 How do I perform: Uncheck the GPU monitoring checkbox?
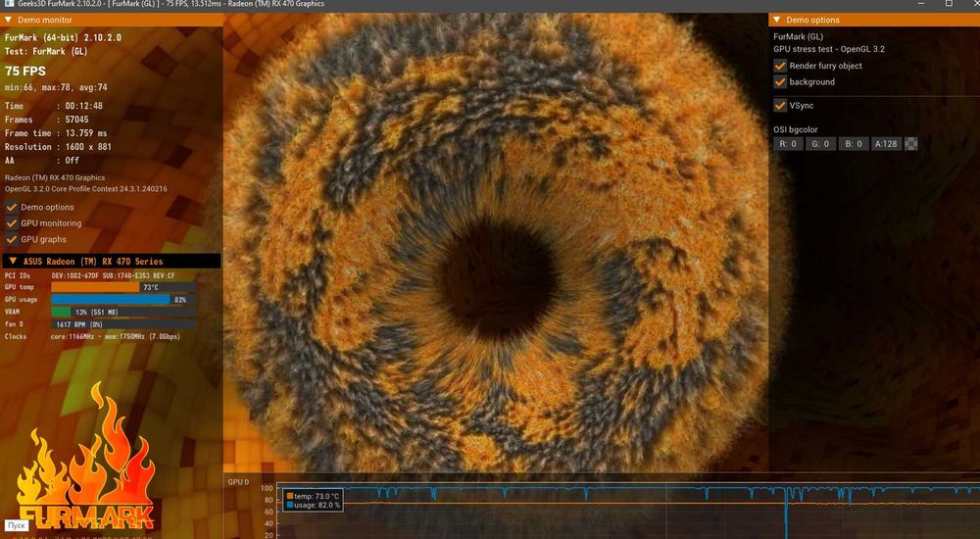11,223
